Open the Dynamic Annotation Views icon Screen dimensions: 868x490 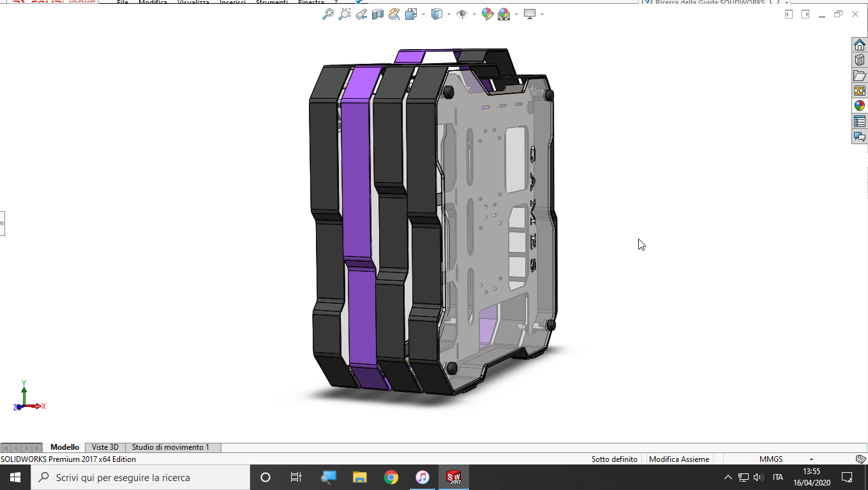pyautogui.click(x=394, y=14)
